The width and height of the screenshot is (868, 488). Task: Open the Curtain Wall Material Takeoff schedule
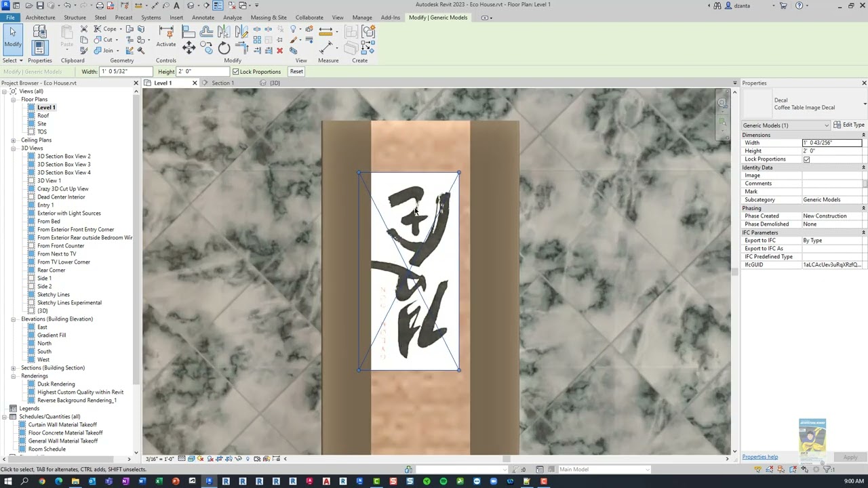click(62, 425)
